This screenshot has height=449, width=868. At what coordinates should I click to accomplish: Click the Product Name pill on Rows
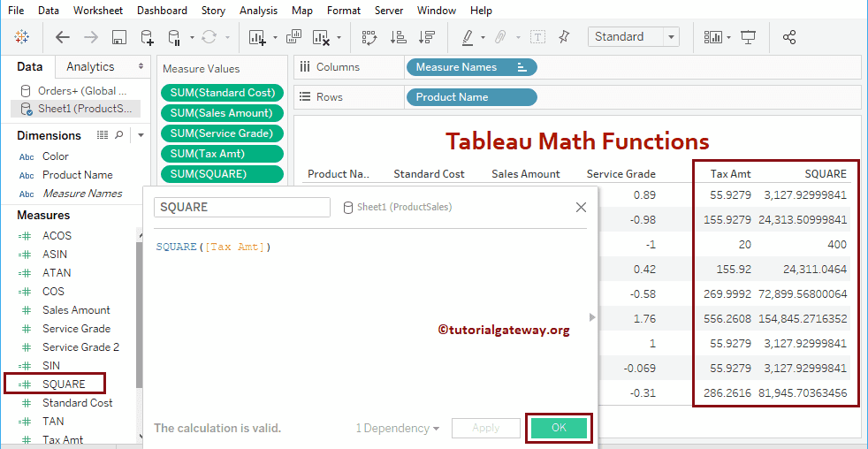click(472, 97)
